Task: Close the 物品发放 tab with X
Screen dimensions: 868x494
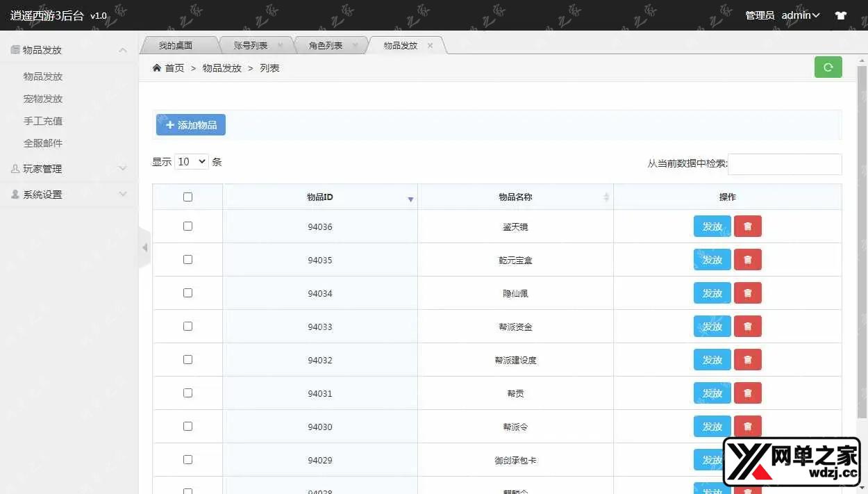Action: 430,46
